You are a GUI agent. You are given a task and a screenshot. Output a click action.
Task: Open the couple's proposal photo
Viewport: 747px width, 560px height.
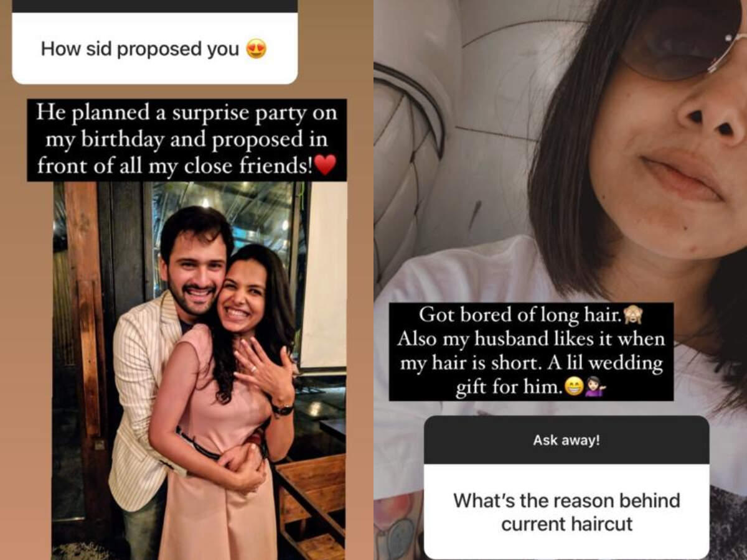pos(199,370)
